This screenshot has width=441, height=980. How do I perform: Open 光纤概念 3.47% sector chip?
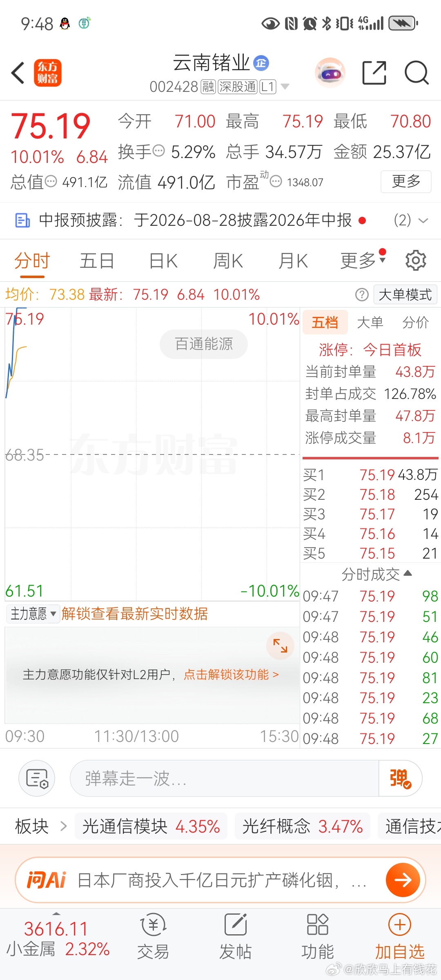click(302, 826)
